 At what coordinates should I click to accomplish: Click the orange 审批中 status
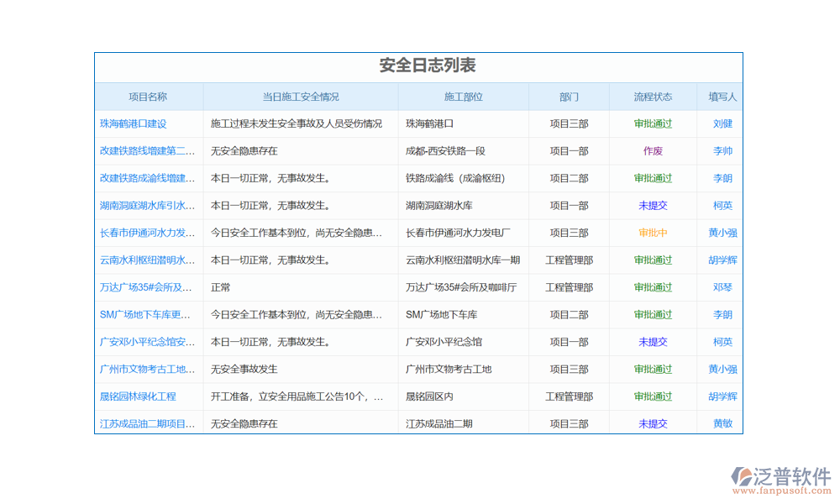pyautogui.click(x=653, y=233)
